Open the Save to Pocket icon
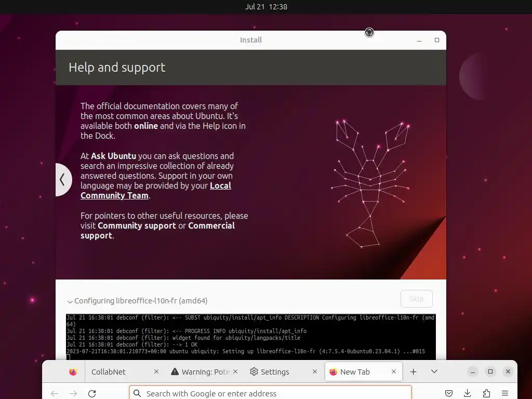Screen dimensions: 532x399 pos(449,394)
